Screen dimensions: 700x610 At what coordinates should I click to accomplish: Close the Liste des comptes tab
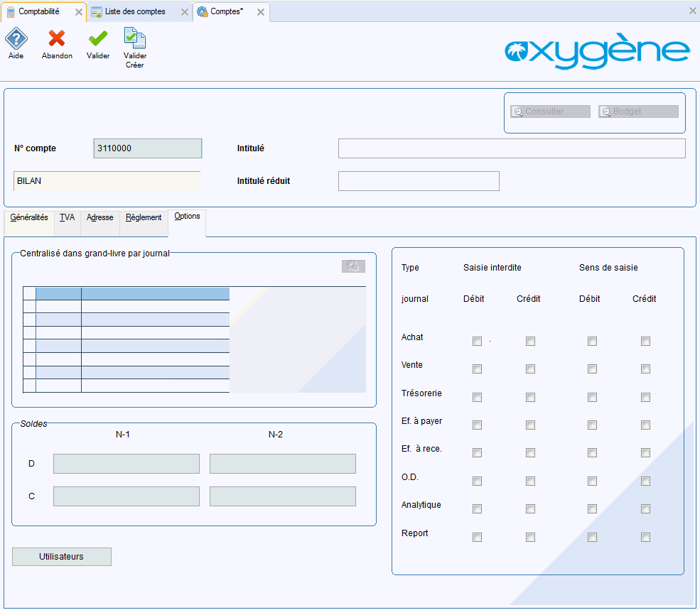(x=185, y=12)
